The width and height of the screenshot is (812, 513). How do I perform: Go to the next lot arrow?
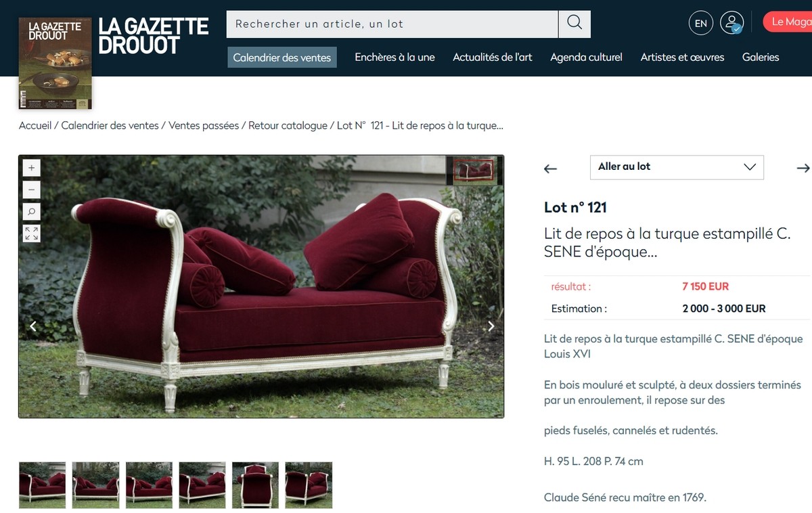pyautogui.click(x=803, y=168)
